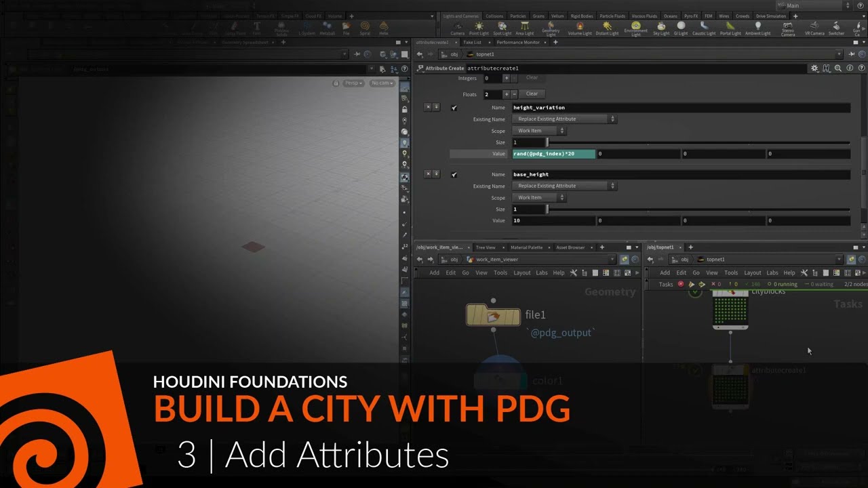Click the Clear button next to Floats

532,94
